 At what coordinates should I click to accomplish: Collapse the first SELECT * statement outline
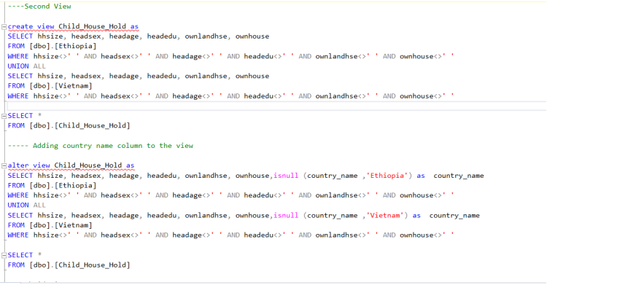[4, 116]
